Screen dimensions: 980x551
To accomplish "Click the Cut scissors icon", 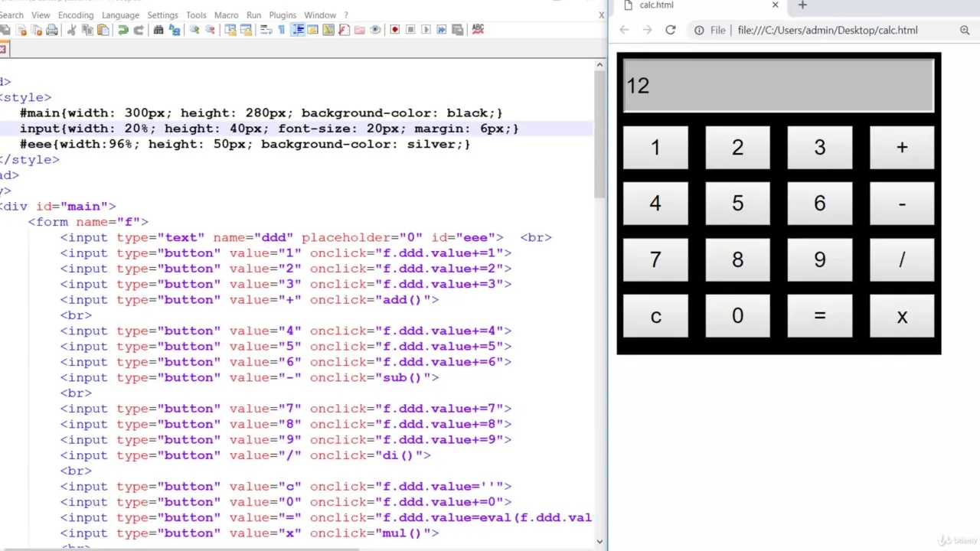I will point(72,30).
